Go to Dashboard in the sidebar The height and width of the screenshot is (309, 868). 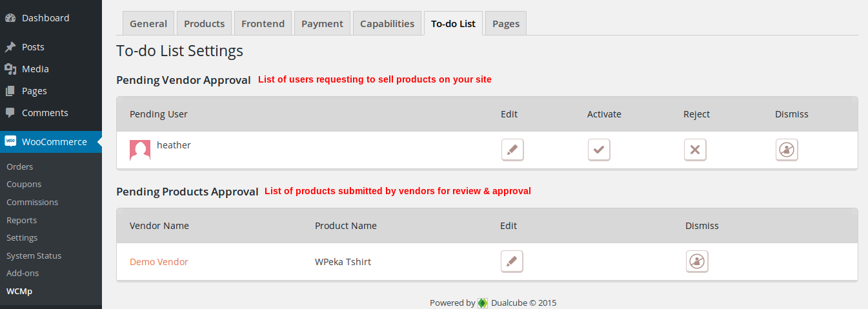coord(45,18)
